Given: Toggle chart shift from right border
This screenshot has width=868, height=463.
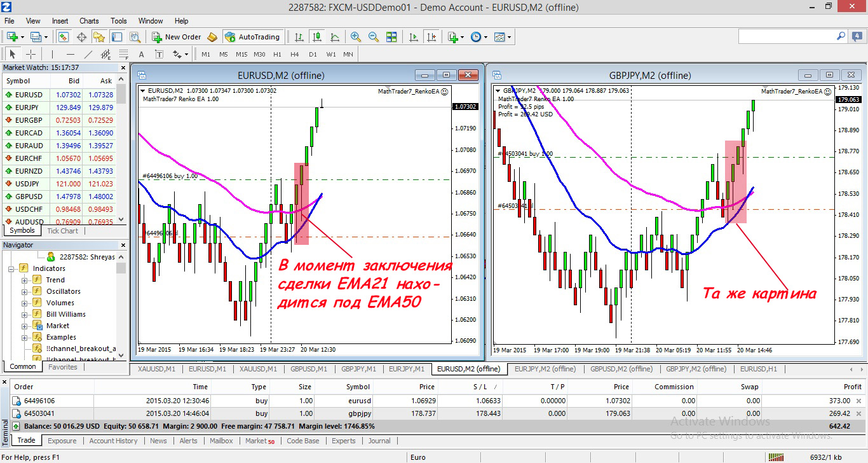Looking at the screenshot, I should pyautogui.click(x=431, y=37).
